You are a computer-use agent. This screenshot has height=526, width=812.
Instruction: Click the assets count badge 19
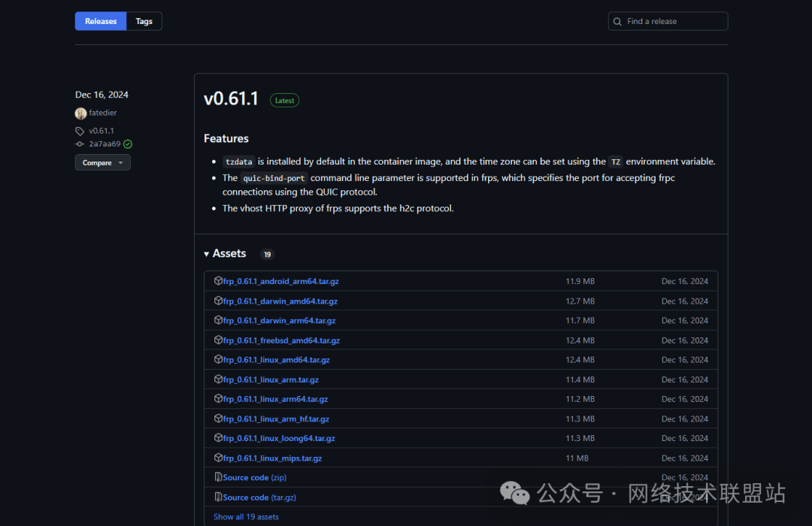(267, 254)
